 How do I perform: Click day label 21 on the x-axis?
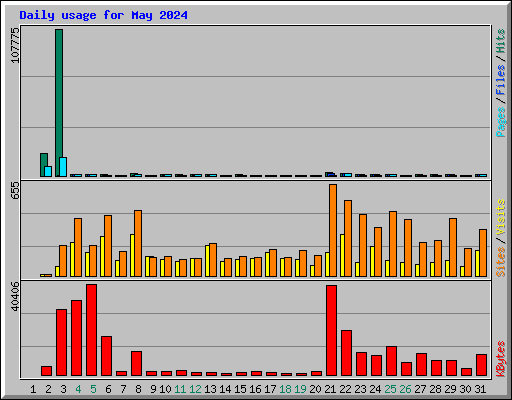(330, 389)
